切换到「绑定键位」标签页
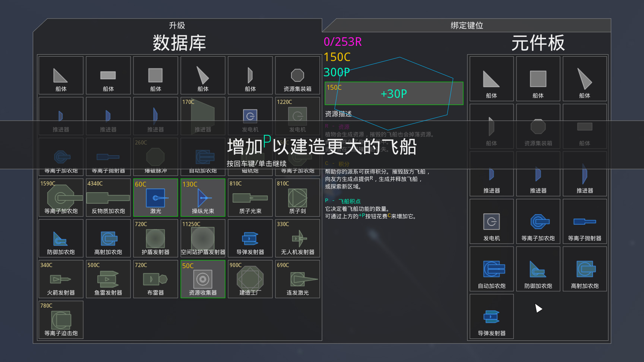 [x=467, y=25]
